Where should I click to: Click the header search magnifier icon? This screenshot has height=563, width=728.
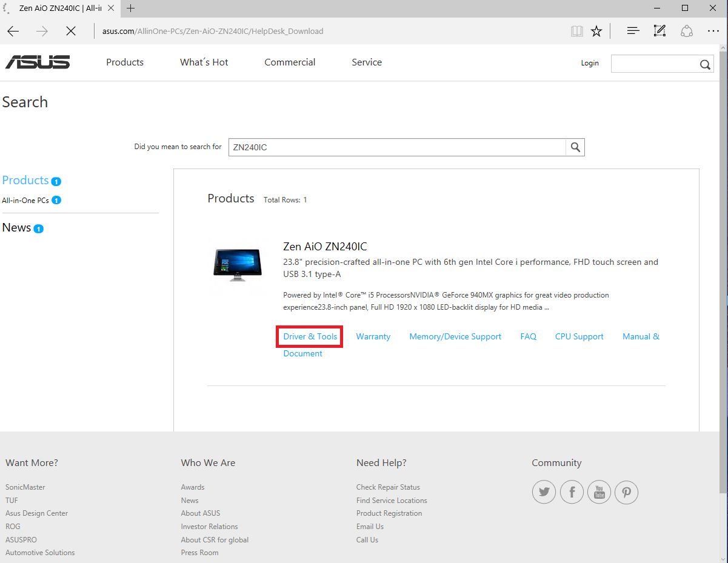click(705, 64)
